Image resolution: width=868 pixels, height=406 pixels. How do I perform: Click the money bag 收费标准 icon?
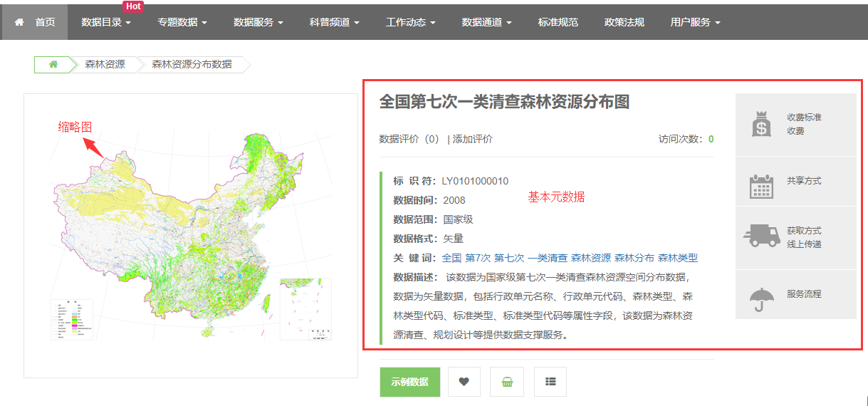(x=761, y=124)
